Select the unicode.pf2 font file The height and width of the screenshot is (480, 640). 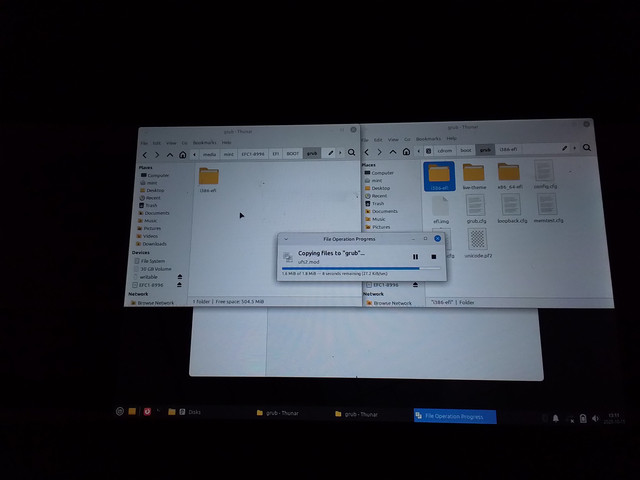click(478, 243)
